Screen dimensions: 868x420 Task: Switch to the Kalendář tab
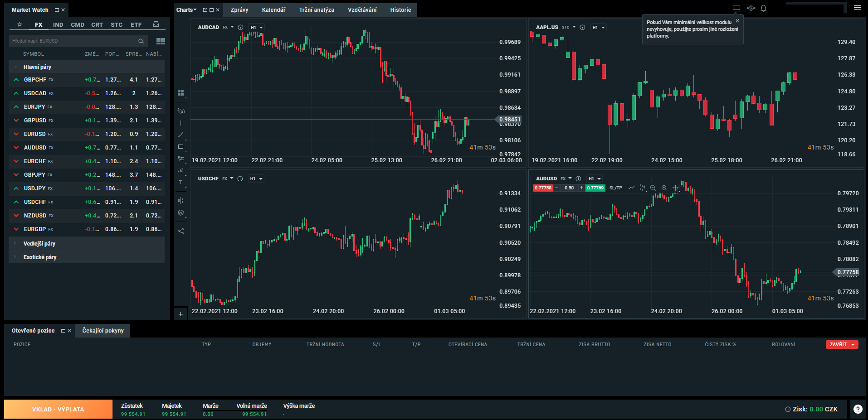tap(273, 10)
